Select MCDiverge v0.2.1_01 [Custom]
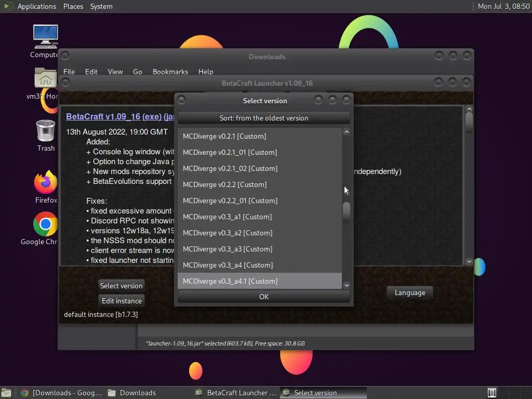The height and width of the screenshot is (399, 532). pos(260,152)
